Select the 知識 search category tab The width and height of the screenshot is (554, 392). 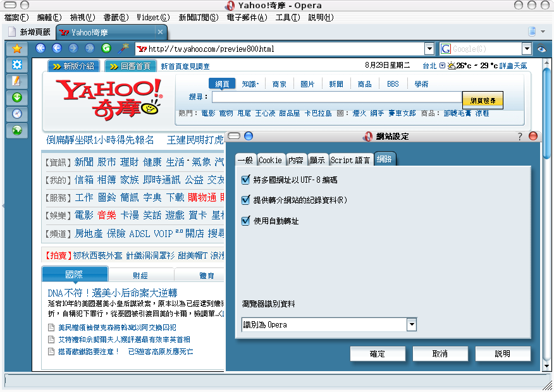coord(250,84)
